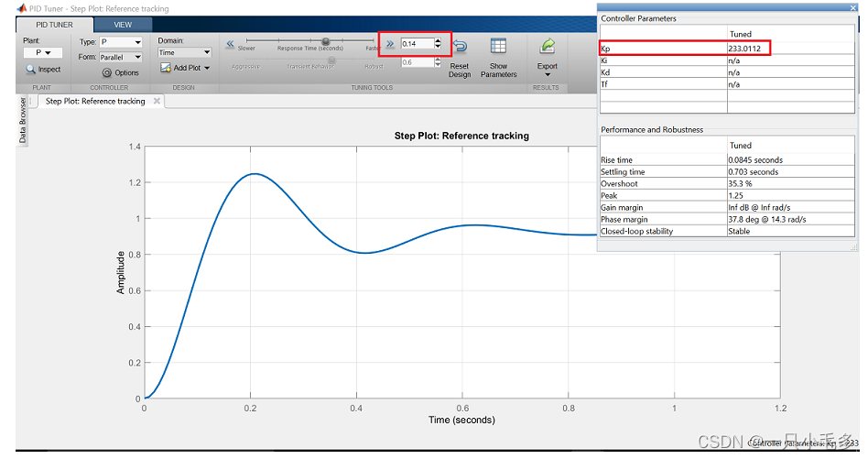This screenshot has width=868, height=459.
Task: Expand the Export dropdown arrow
Action: click(548, 75)
